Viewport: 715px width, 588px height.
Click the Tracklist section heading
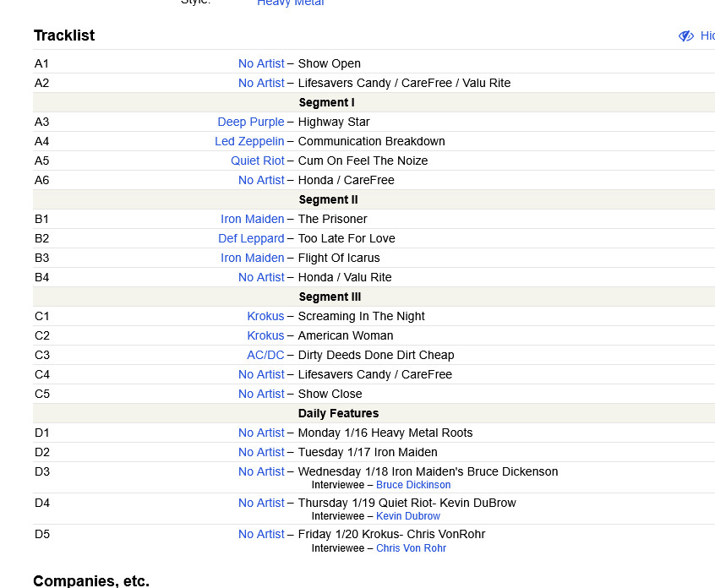[x=64, y=35]
